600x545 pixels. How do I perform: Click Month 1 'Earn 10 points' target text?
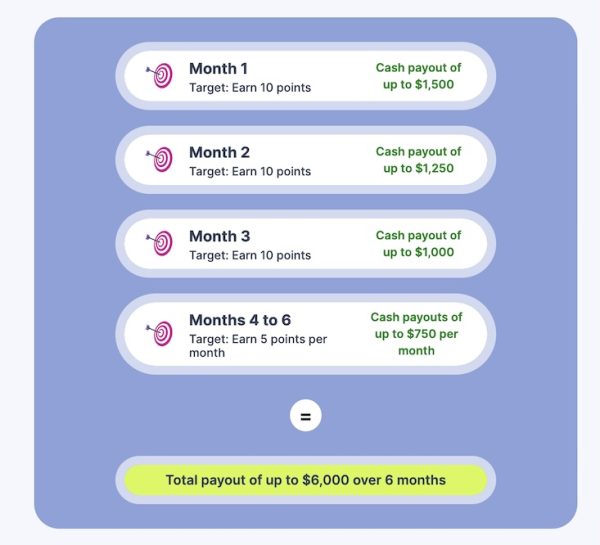point(250,88)
